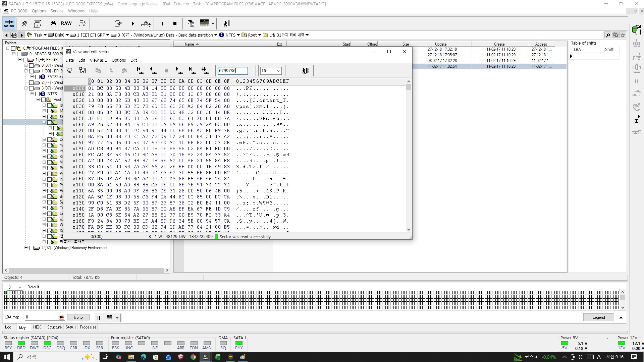Image resolution: width=644 pixels, height=362 pixels.
Task: Click the sector editor vertical scrollbar thumb
Action: 409,87
